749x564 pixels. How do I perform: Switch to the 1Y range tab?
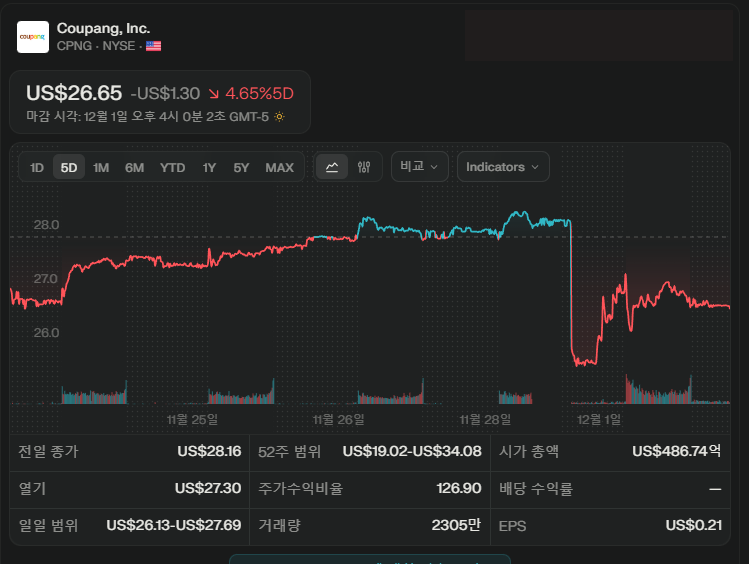click(209, 168)
